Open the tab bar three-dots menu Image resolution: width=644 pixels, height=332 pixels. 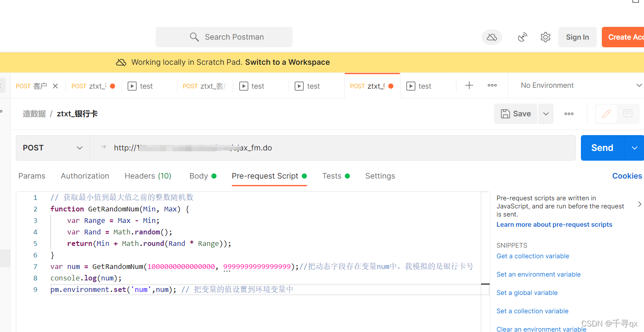click(492, 85)
